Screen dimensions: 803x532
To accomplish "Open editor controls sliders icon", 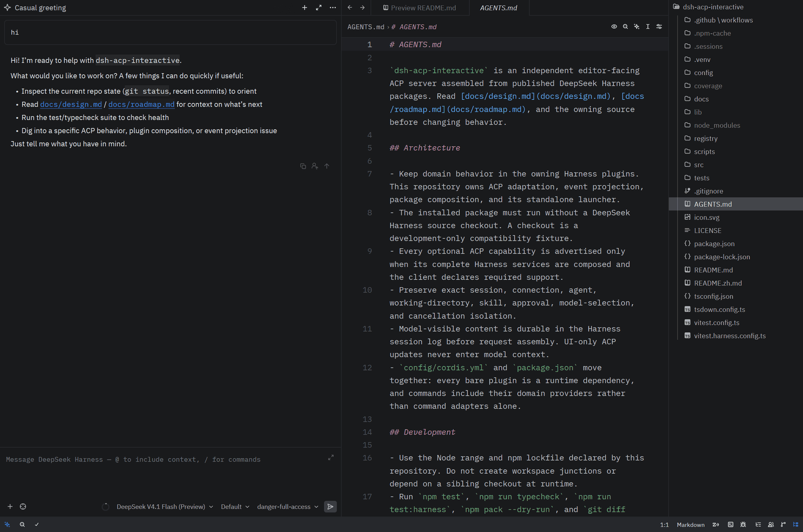I will [x=659, y=27].
